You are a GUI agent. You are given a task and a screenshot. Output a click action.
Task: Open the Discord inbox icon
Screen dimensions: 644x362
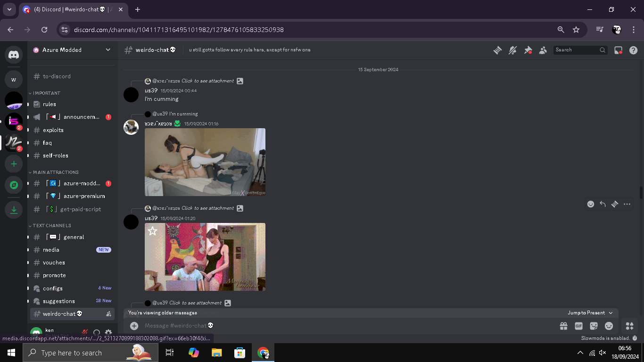(619, 50)
